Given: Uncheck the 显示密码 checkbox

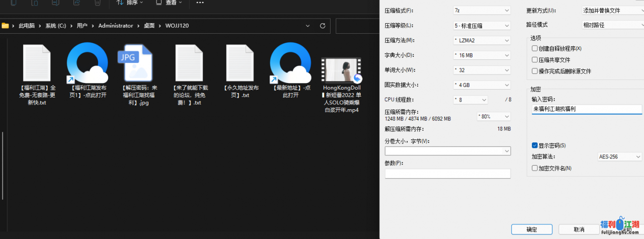Looking at the screenshot, I should (535, 145).
